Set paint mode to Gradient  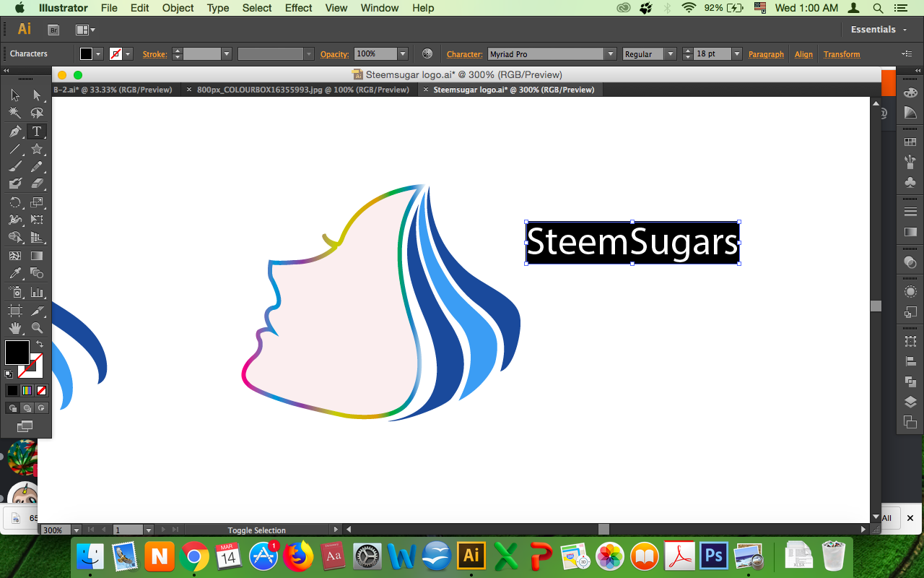[27, 390]
